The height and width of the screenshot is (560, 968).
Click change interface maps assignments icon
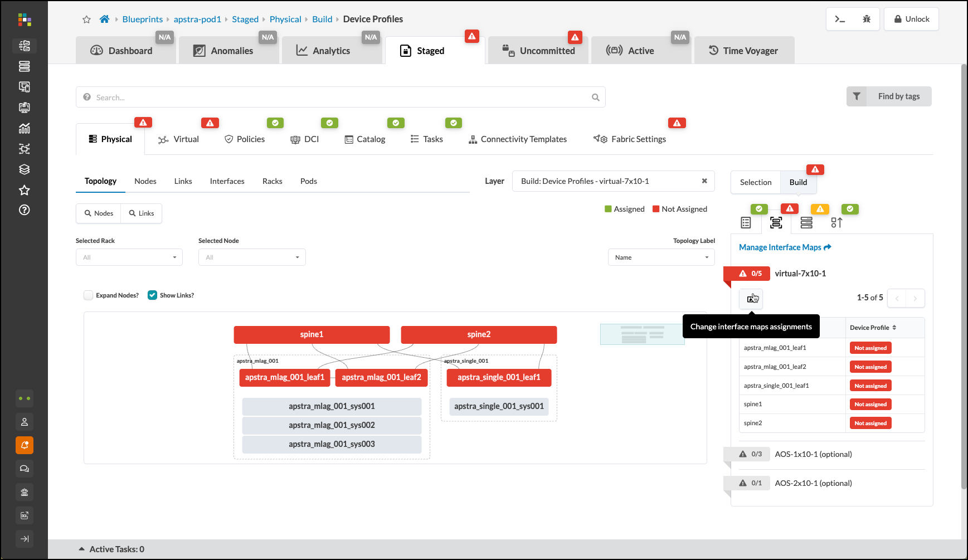[x=751, y=299]
